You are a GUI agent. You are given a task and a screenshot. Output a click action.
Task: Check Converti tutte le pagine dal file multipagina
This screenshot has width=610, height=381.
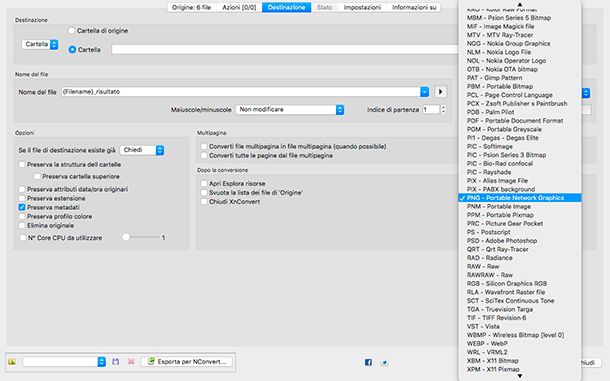tap(204, 155)
